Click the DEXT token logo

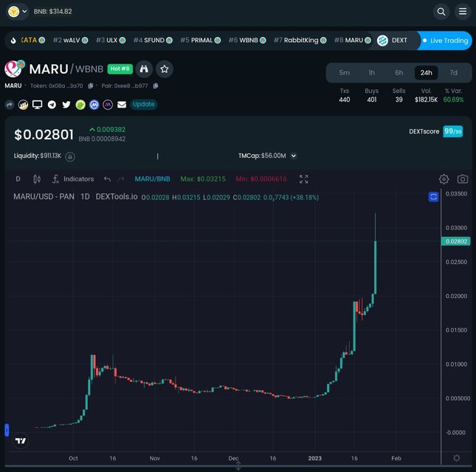382,41
